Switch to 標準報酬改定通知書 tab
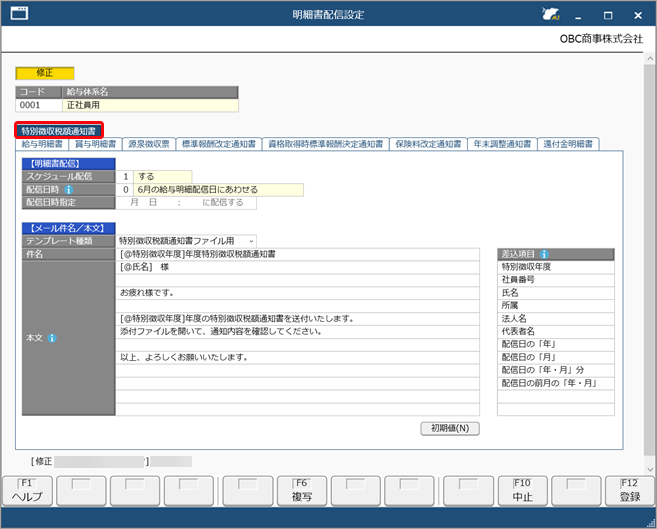This screenshot has width=657, height=529. coord(219,144)
